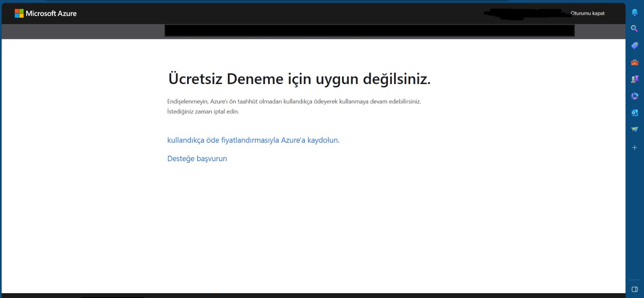The image size is (644, 298).
Task: Open the shopping tag icon in sidebar
Action: [635, 45]
